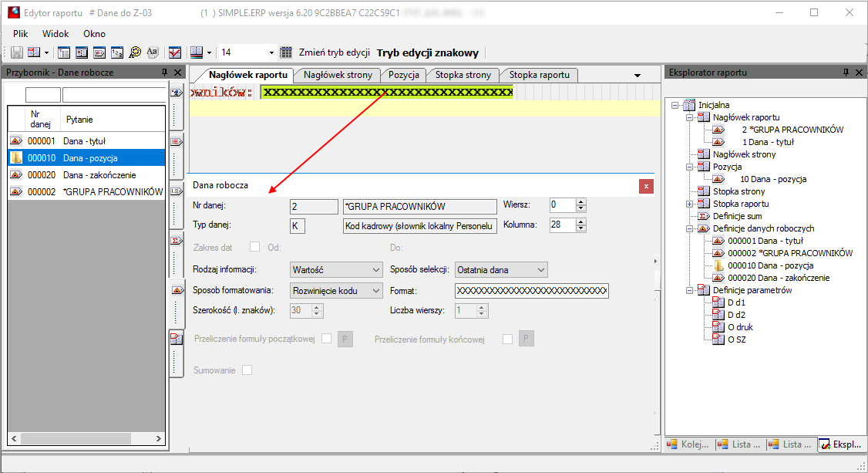Viewport: 868px width, 473px height.
Task: Select row 000002 *GRUPA PRACOWNIKÓW in Przybornik
Action: pyautogui.click(x=86, y=191)
